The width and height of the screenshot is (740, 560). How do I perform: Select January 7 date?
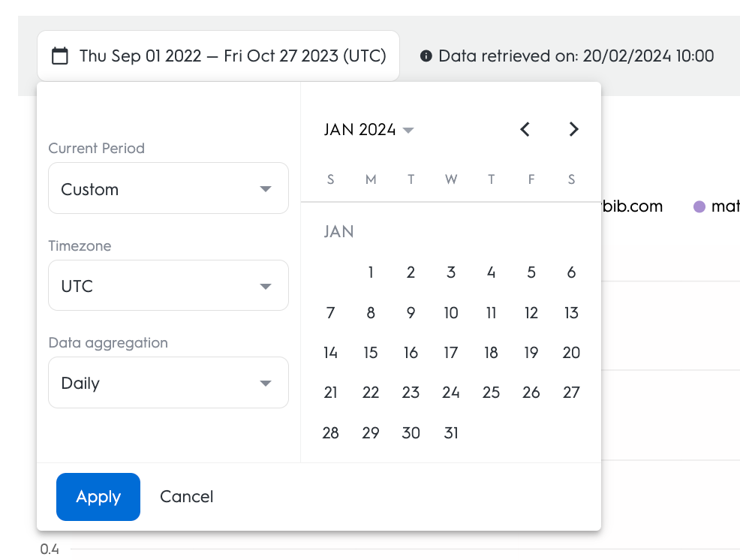click(331, 313)
